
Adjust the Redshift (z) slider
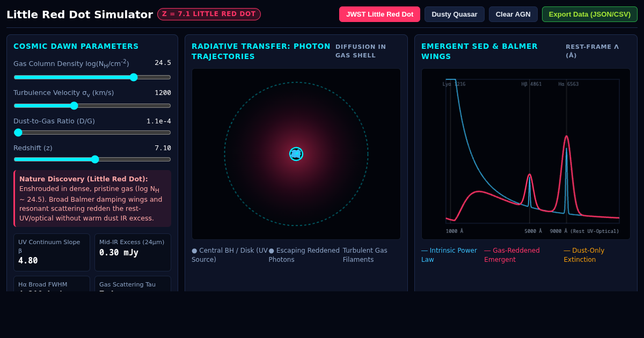[92, 159]
